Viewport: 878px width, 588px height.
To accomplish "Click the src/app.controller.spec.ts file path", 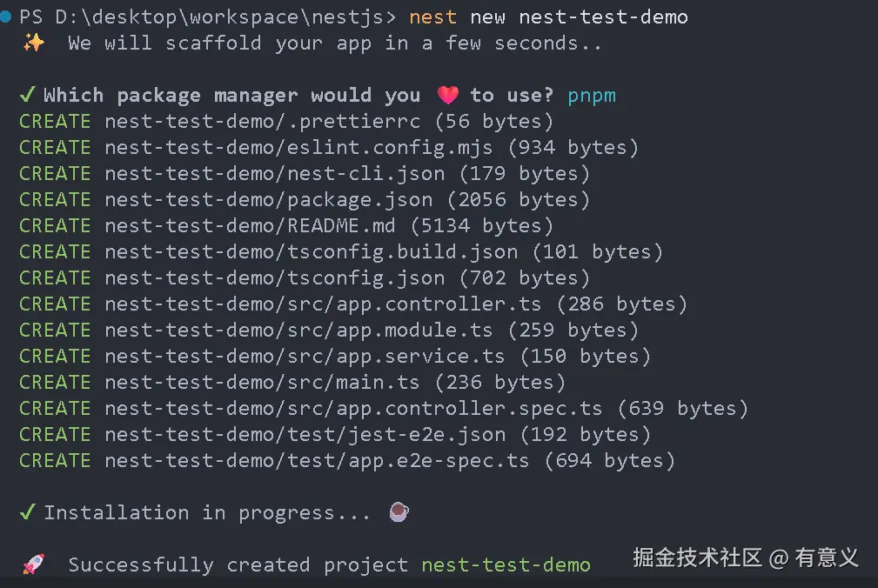I will (353, 409).
